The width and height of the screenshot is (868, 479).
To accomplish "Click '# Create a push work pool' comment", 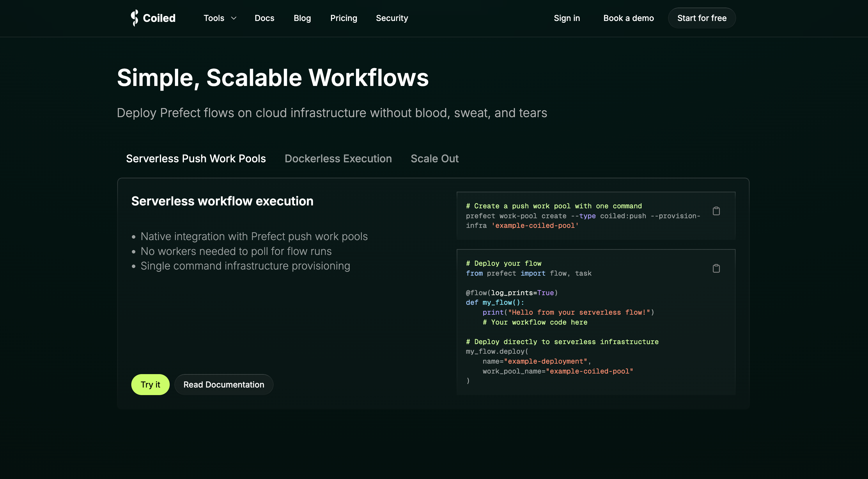I will 554,206.
